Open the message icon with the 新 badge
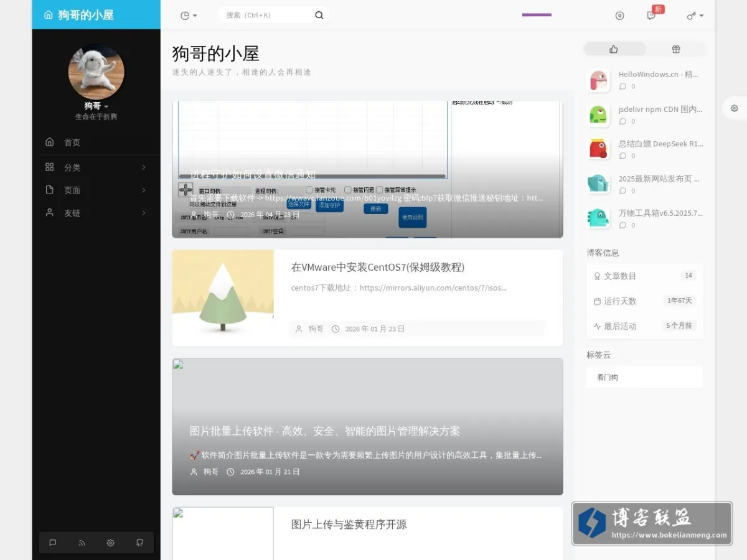The width and height of the screenshot is (747, 560). click(x=652, y=16)
